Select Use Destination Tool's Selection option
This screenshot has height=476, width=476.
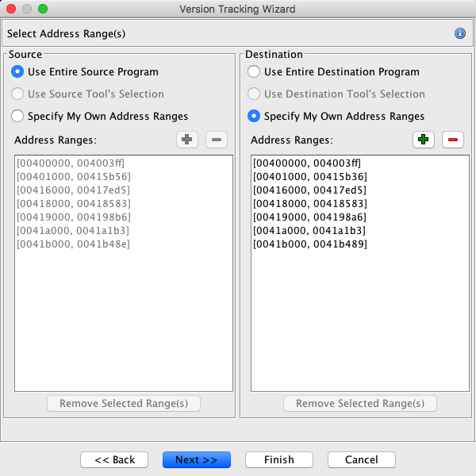point(254,94)
